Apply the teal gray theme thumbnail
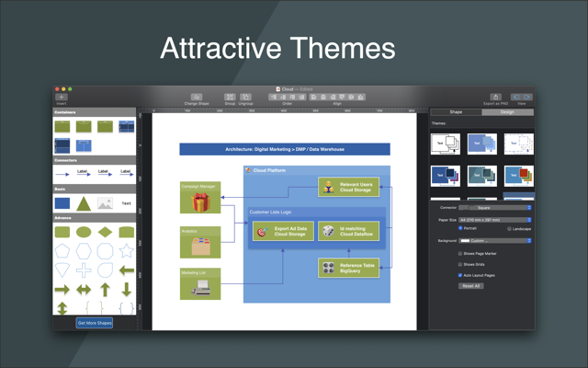Viewport: 588px width, 368px height. point(482,176)
